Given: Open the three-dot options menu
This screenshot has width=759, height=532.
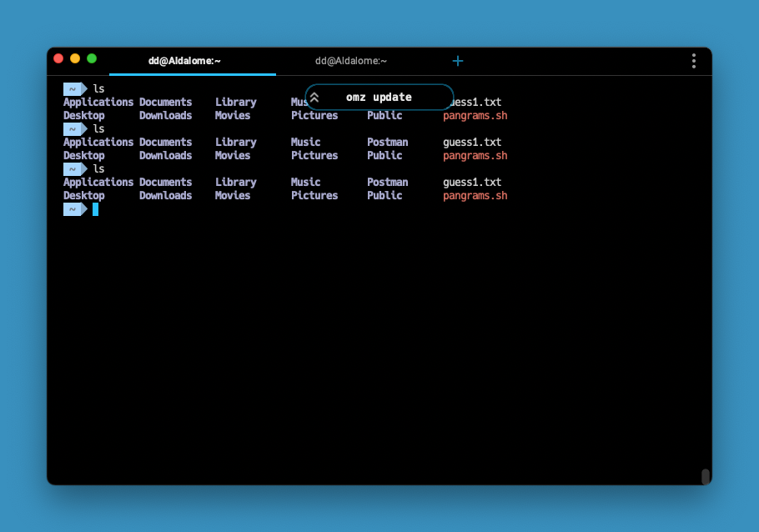Looking at the screenshot, I should click(693, 60).
